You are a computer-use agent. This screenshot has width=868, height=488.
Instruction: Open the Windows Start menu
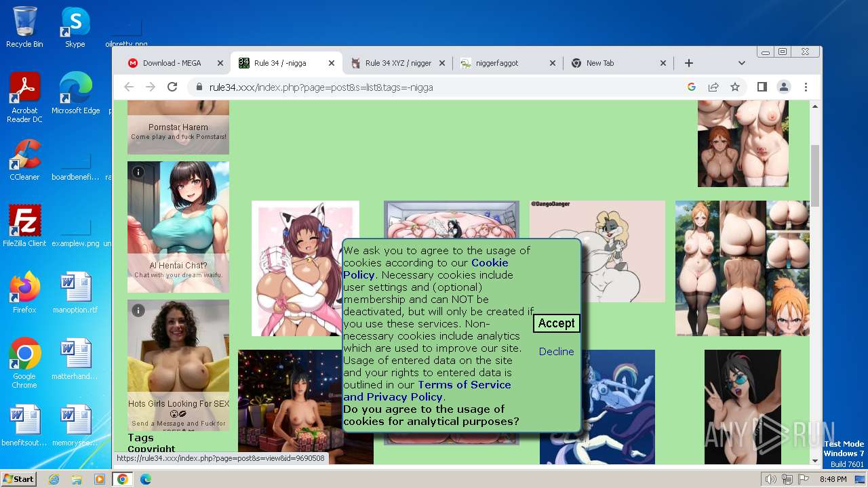(x=18, y=479)
